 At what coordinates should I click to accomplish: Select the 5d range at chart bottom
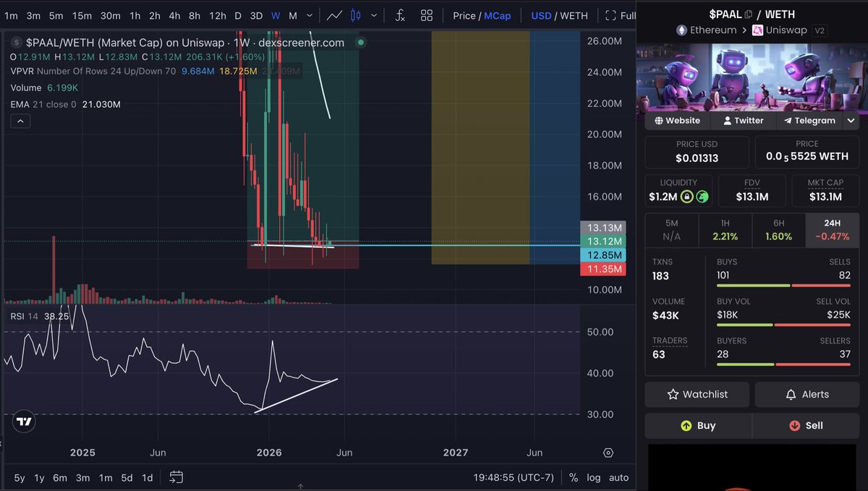[127, 477]
